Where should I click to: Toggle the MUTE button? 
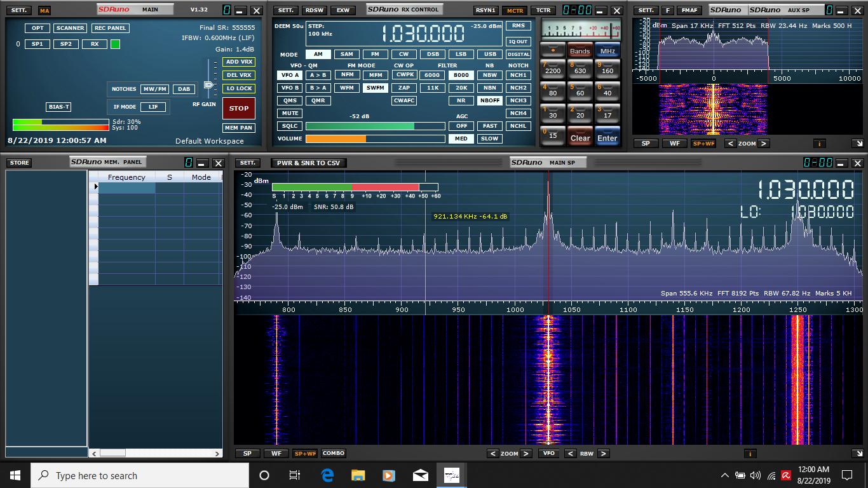[x=290, y=113]
